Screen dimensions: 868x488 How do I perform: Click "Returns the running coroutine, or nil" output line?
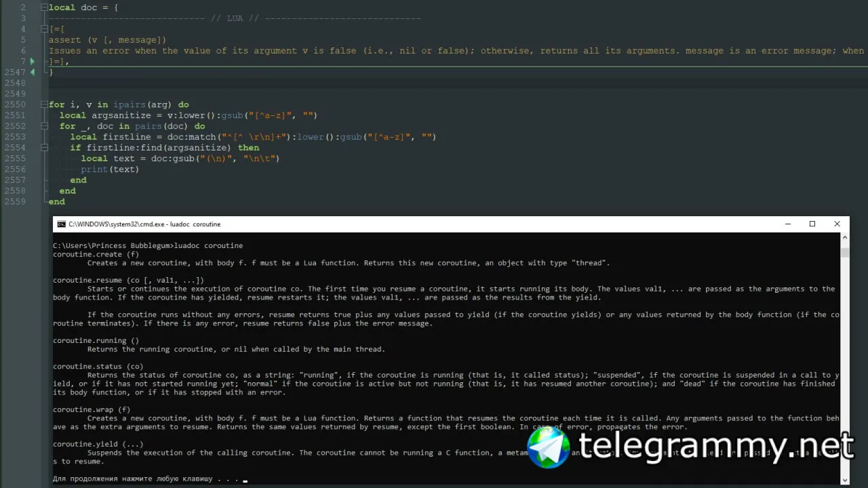click(236, 349)
